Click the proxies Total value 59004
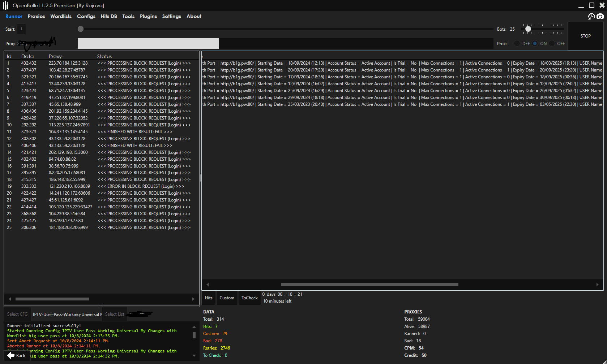The image size is (607, 364). pyautogui.click(x=424, y=319)
